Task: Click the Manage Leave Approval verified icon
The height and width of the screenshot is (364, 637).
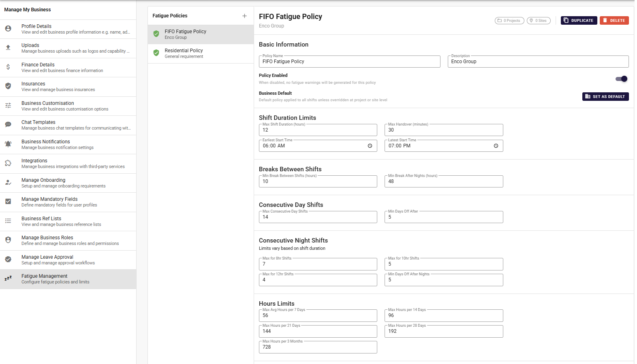Action: tap(8, 259)
